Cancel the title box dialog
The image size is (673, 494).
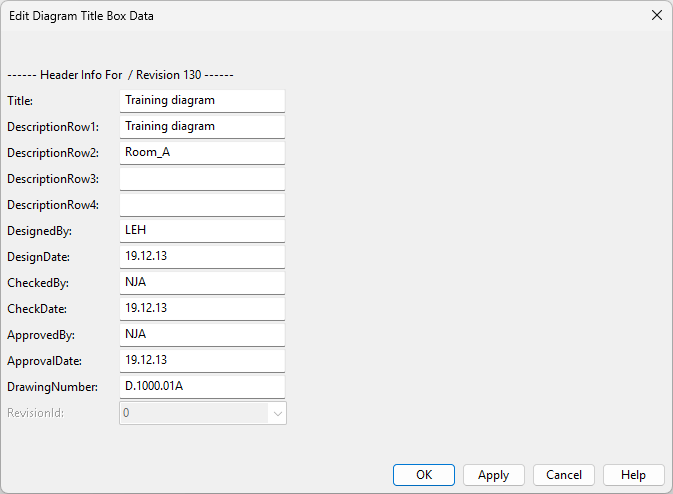564,475
